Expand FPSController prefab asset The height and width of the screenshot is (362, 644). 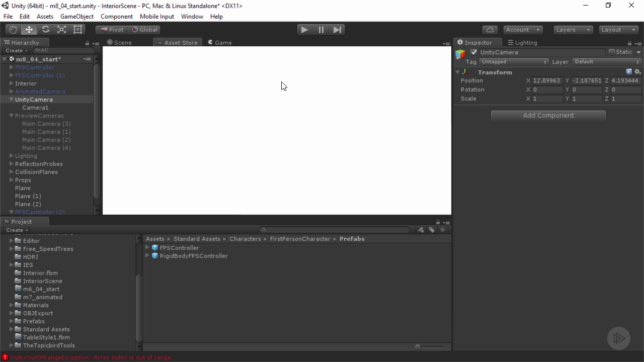[147, 248]
